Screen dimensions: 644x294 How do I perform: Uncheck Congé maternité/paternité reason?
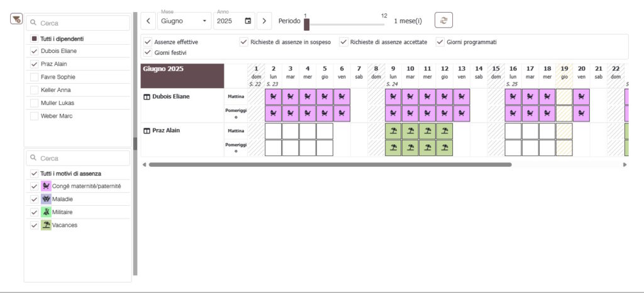pos(34,186)
